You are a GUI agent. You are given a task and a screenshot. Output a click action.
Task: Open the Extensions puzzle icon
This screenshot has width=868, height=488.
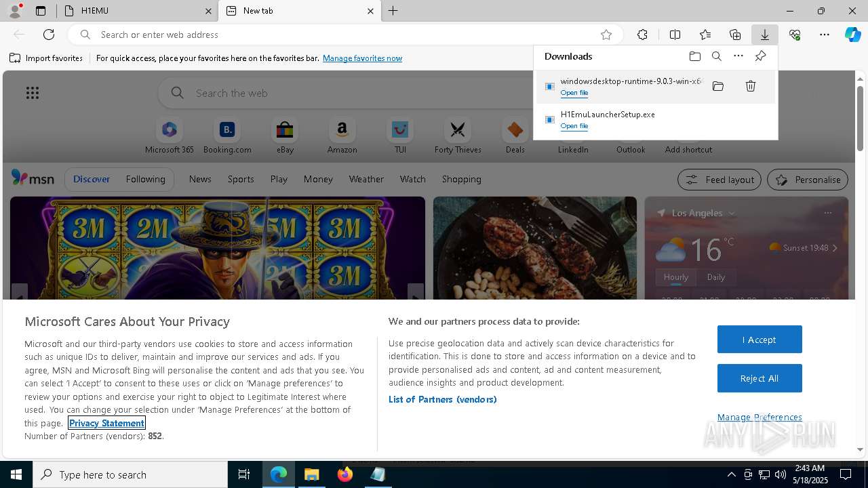click(642, 35)
